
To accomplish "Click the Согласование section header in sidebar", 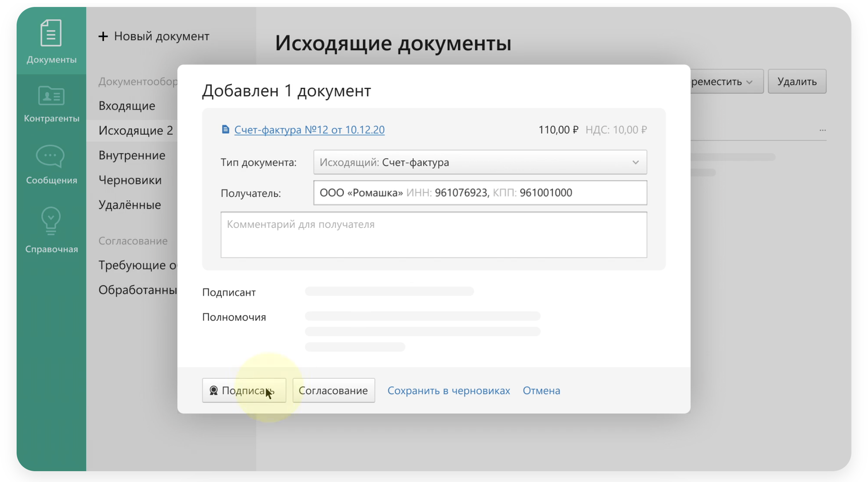I will (x=133, y=241).
